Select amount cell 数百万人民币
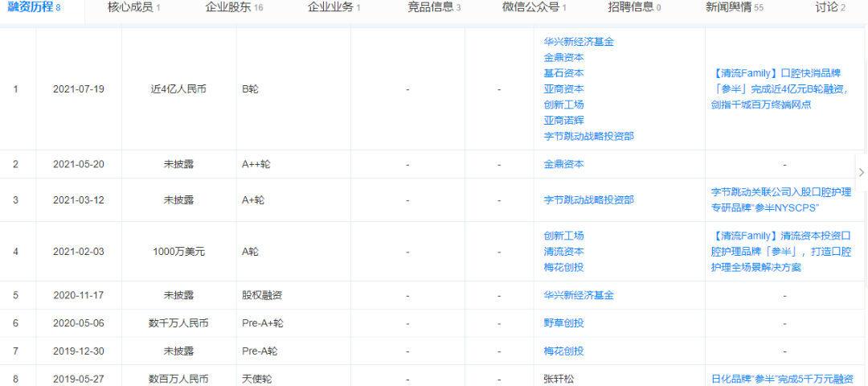Screen dimensions: 868x386 coord(178,380)
